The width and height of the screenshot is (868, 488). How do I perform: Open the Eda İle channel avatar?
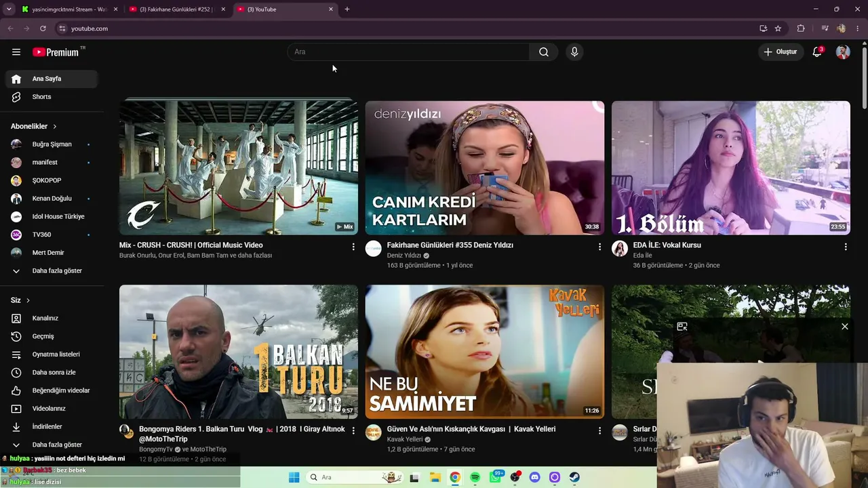(x=620, y=249)
